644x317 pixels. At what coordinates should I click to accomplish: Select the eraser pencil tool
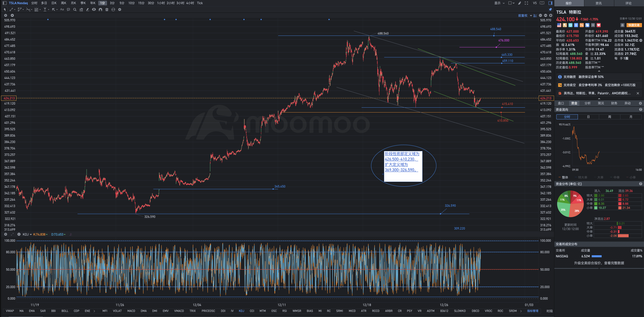click(88, 9)
